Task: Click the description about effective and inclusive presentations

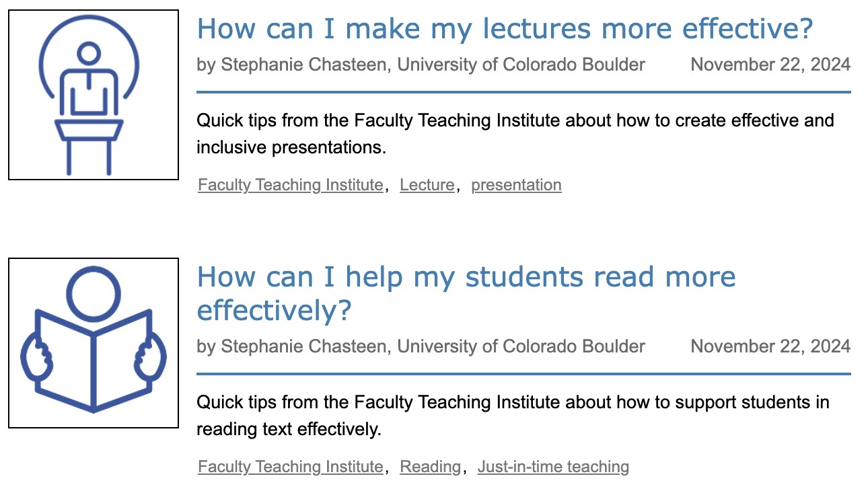Action: pyautogui.click(x=515, y=134)
